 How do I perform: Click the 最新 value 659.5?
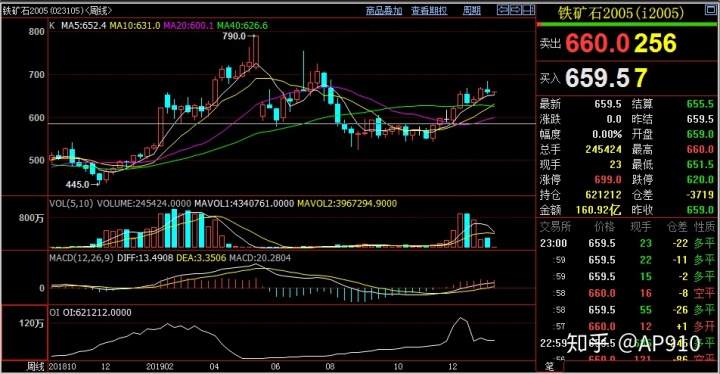coord(608,104)
